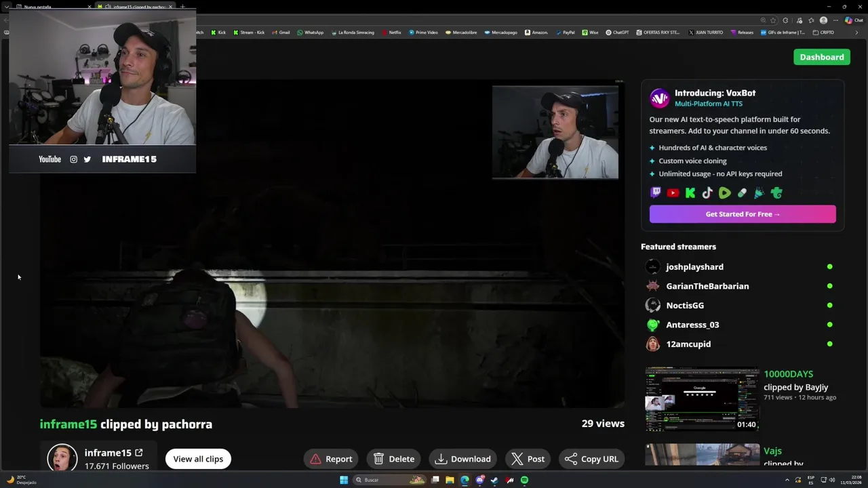This screenshot has width=868, height=488.
Task: Click inframe15 profile avatar
Action: click(62, 458)
